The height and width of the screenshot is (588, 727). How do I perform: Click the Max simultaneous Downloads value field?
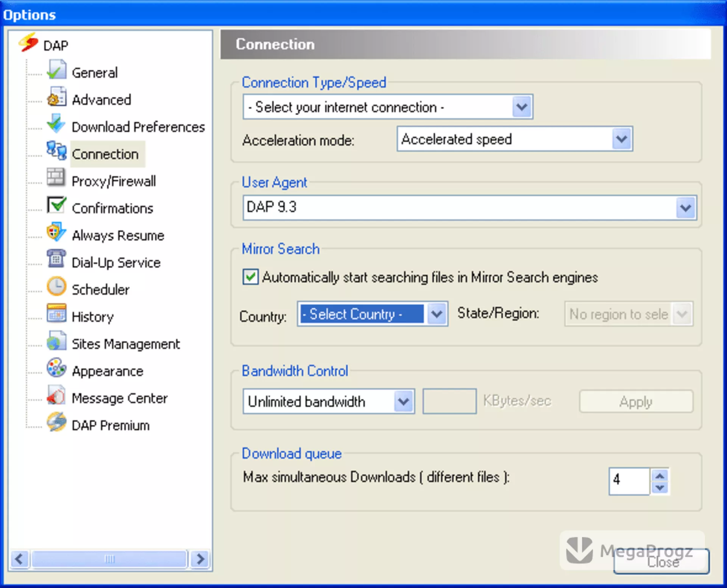629,481
